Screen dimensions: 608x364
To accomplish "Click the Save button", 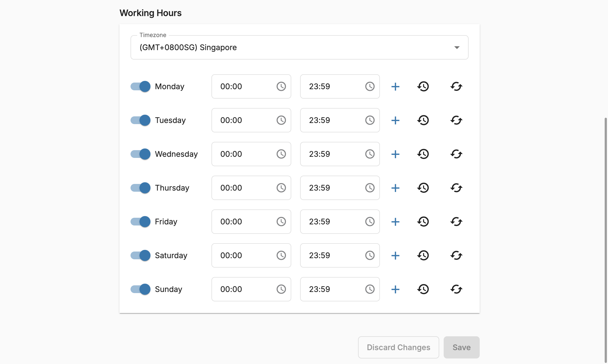I will 461,347.
